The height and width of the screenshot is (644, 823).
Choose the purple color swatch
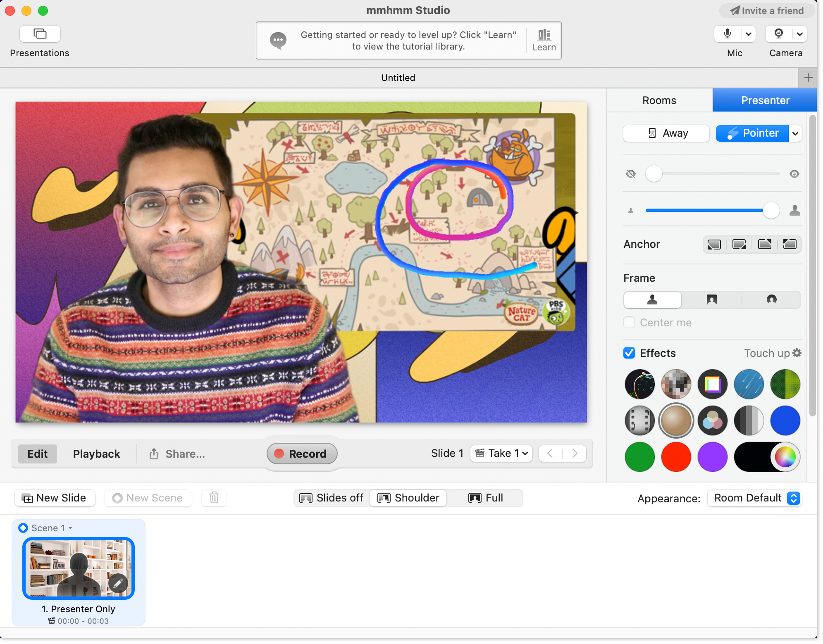712,457
